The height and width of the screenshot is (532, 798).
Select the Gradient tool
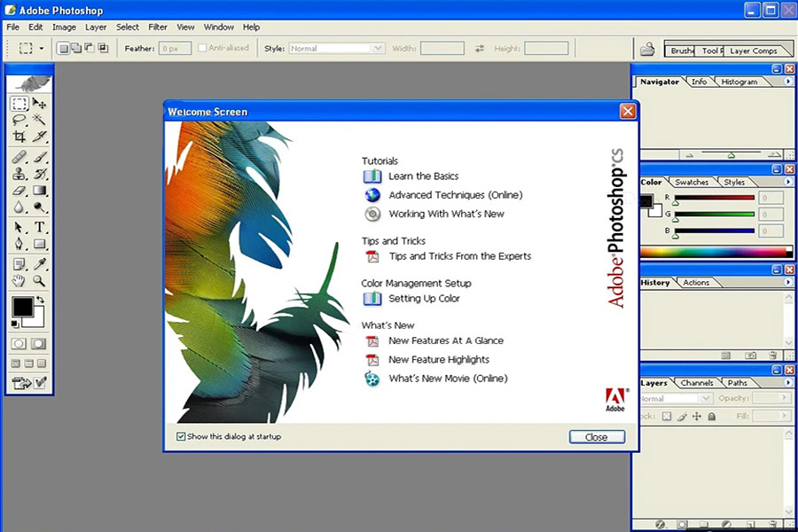tap(39, 191)
